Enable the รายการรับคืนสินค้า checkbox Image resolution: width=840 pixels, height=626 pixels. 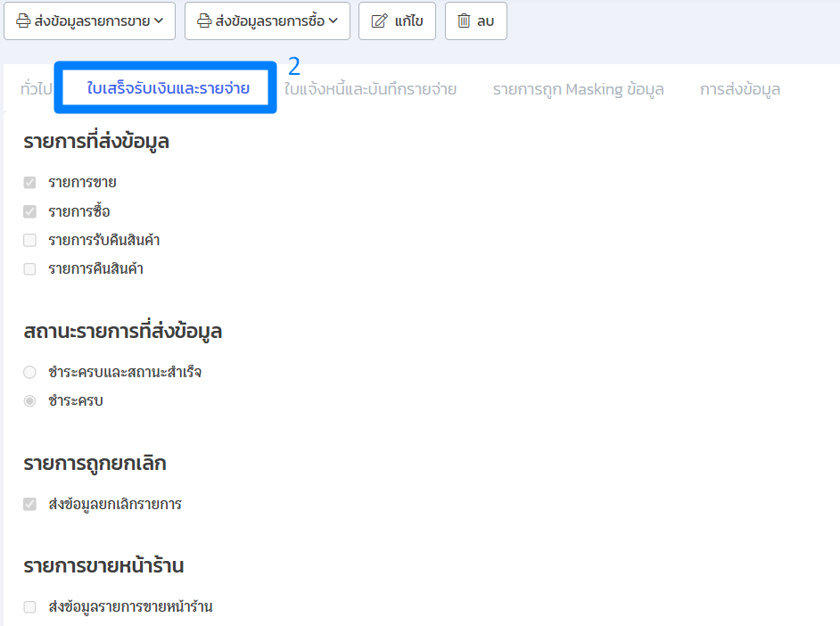pyautogui.click(x=29, y=240)
